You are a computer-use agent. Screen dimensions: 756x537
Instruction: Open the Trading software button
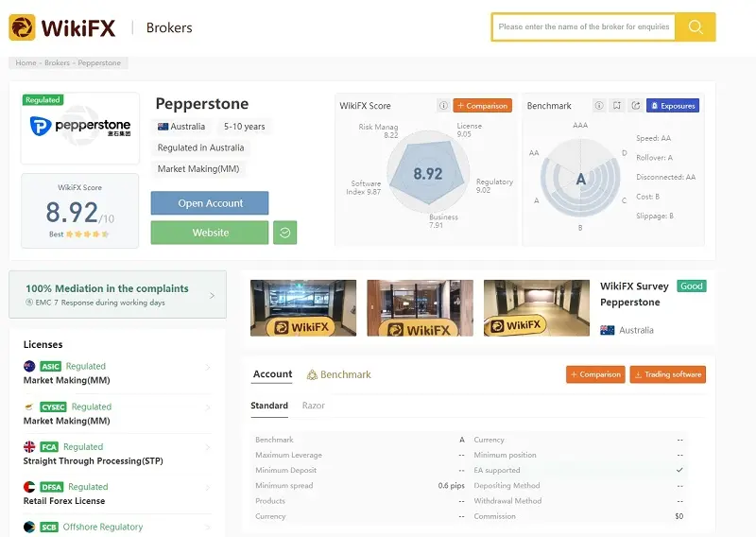667,374
